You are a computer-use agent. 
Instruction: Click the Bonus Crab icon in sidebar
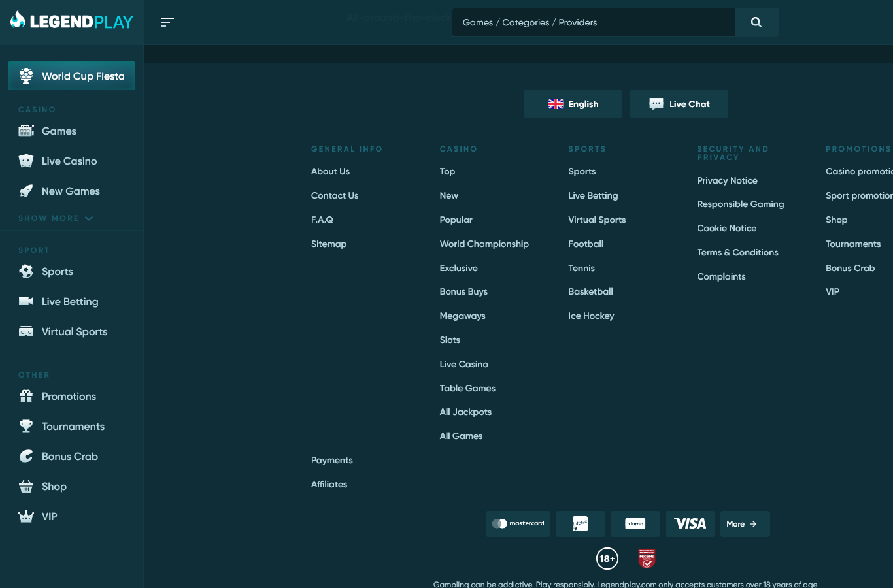[26, 456]
